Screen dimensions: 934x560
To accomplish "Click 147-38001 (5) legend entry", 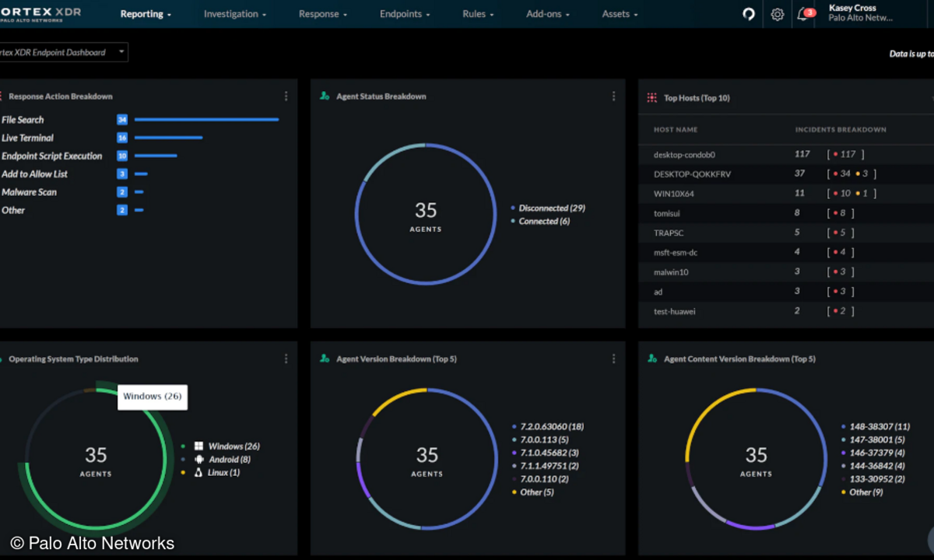I will coord(873,439).
